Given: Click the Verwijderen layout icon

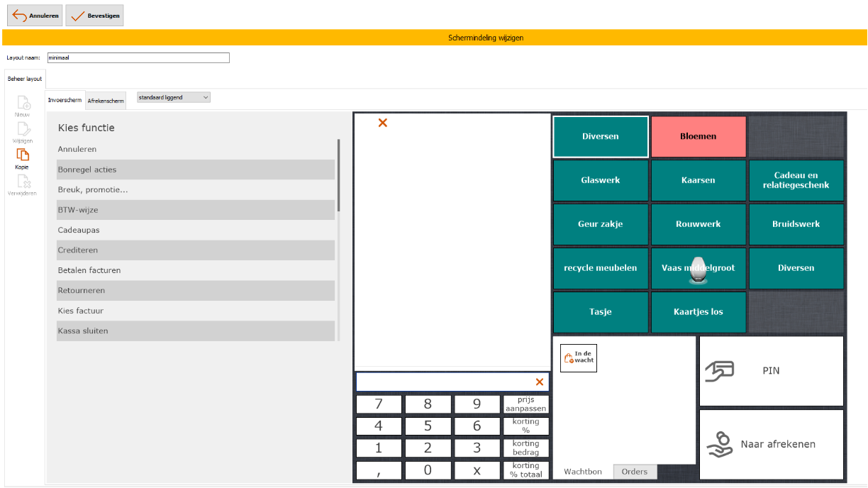Looking at the screenshot, I should pyautogui.click(x=23, y=182).
